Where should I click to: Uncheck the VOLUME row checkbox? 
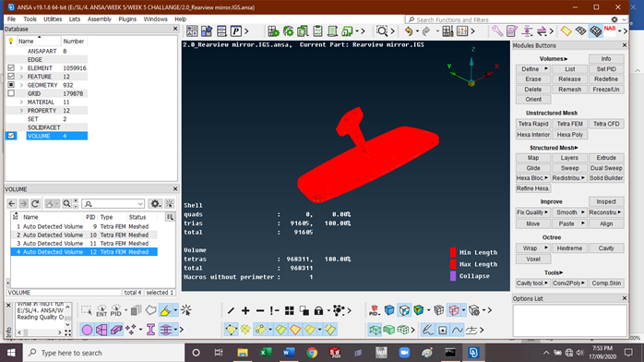tap(11, 136)
